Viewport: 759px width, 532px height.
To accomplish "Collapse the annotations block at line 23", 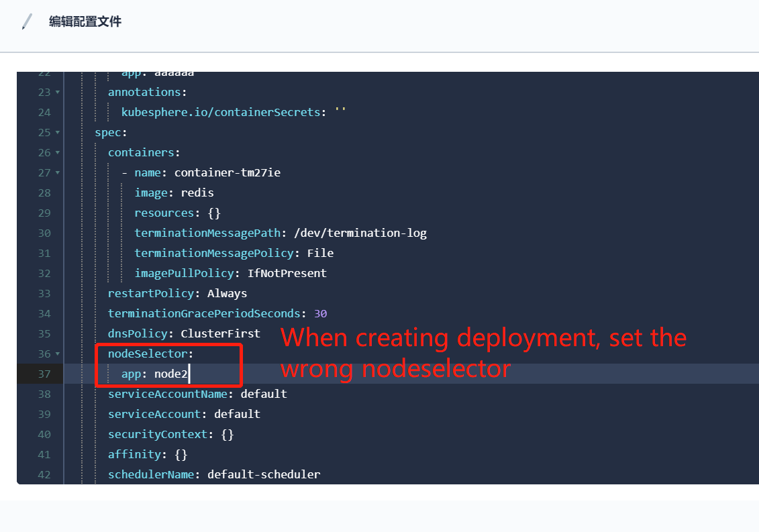I will coord(58,92).
